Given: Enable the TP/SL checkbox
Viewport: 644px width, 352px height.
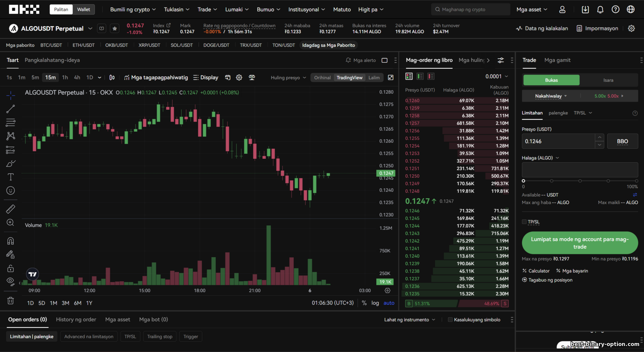Looking at the screenshot, I should [524, 222].
